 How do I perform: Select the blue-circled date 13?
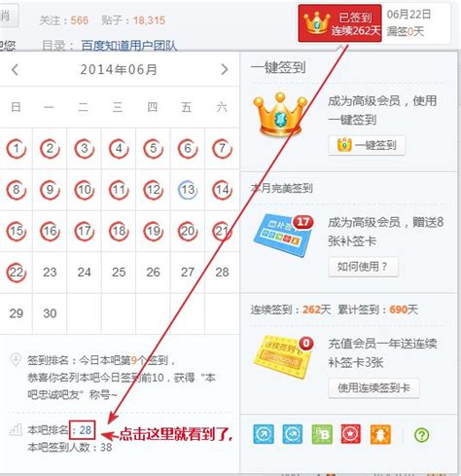coord(188,190)
